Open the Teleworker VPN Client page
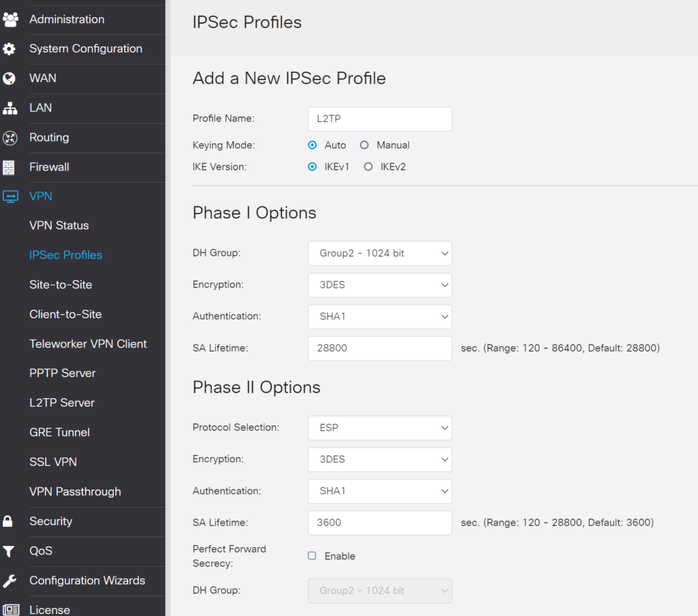 coord(87,343)
